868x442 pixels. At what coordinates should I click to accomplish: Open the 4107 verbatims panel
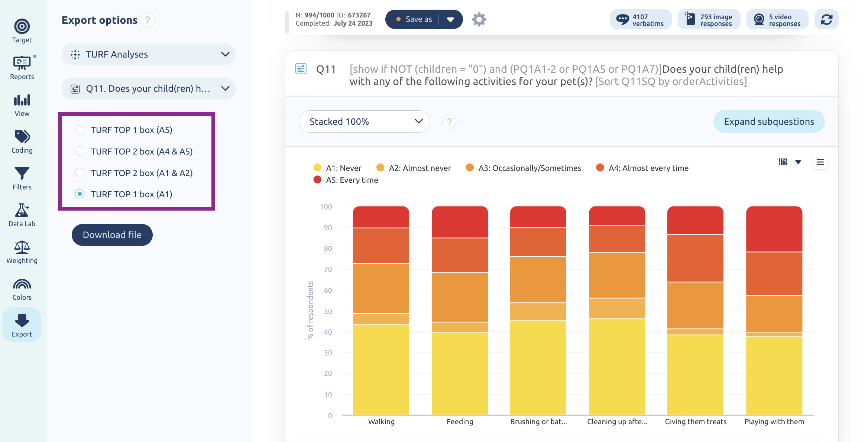pos(641,19)
